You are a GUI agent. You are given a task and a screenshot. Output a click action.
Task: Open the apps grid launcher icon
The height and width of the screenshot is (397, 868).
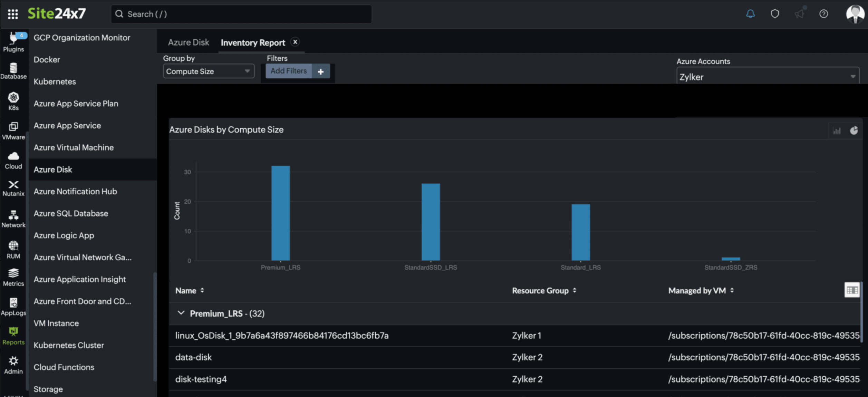tap(13, 14)
